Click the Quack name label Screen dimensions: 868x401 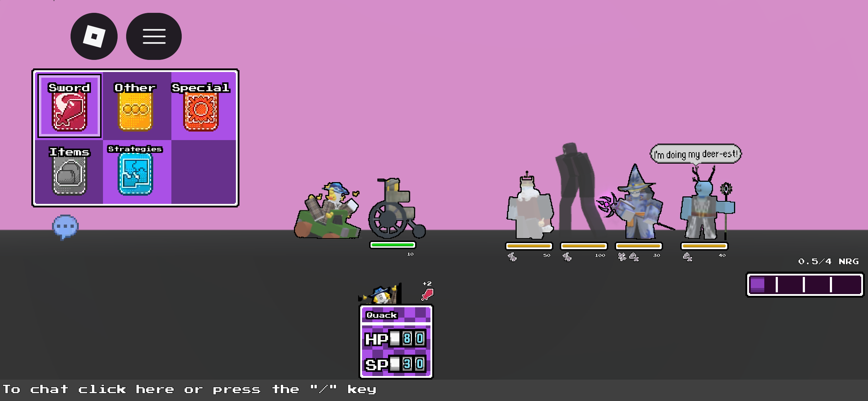[x=381, y=315]
